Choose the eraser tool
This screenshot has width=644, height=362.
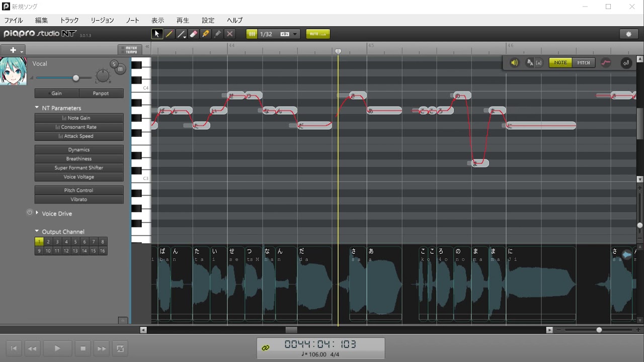coord(193,34)
